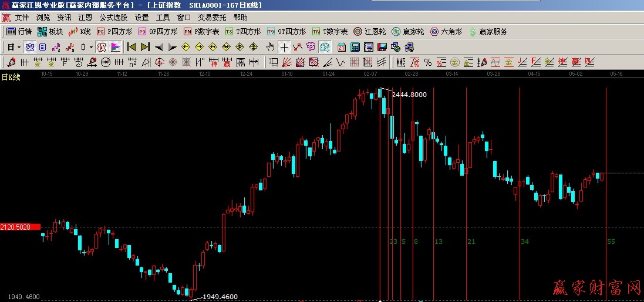Click the 赢家服务 service button
Viewport: 644px width, 302px height.
pyautogui.click(x=488, y=32)
